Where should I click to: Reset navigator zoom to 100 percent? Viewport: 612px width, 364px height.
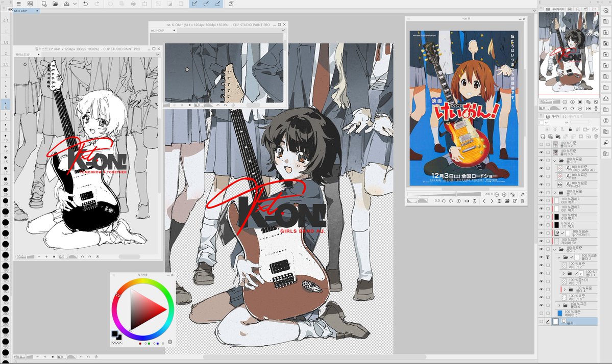580,102
